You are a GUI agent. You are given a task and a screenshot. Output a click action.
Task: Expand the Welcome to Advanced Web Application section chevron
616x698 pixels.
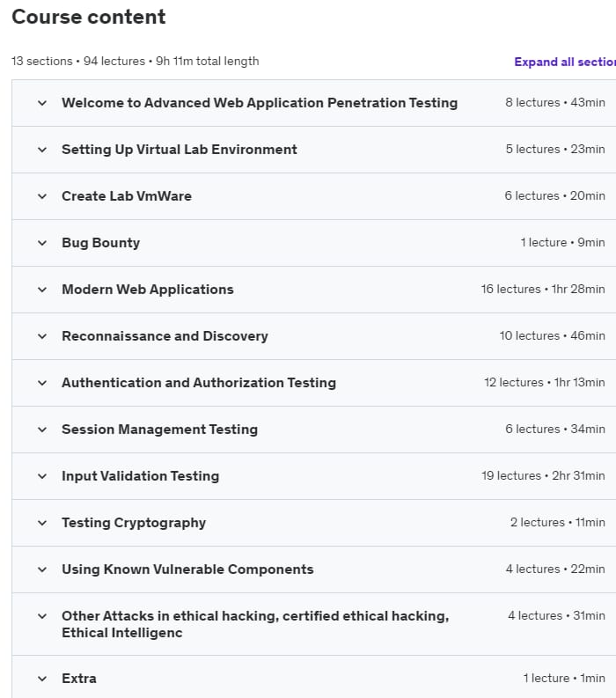[x=42, y=103]
